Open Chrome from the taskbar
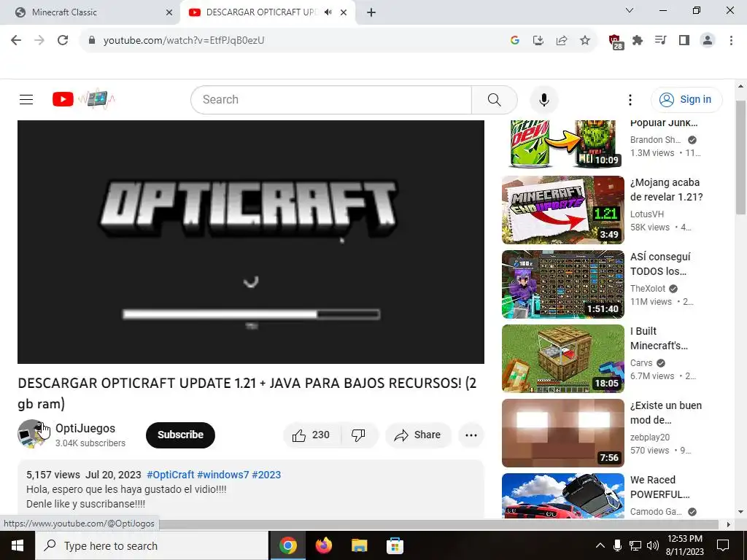 (288, 545)
